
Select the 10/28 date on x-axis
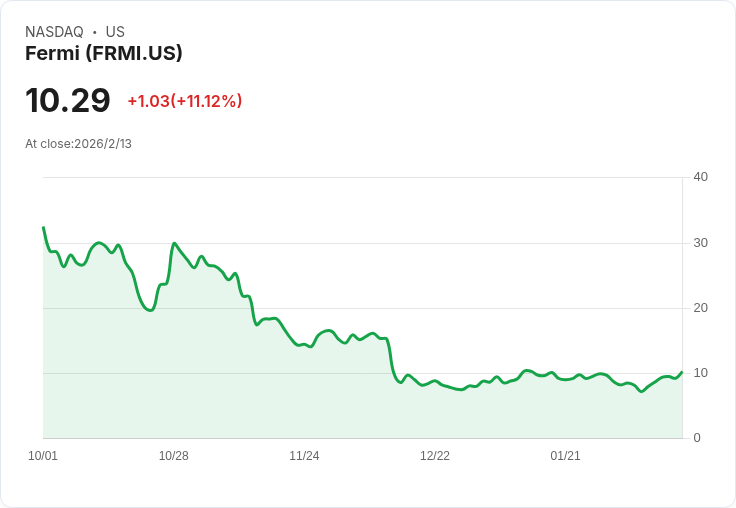click(x=174, y=456)
